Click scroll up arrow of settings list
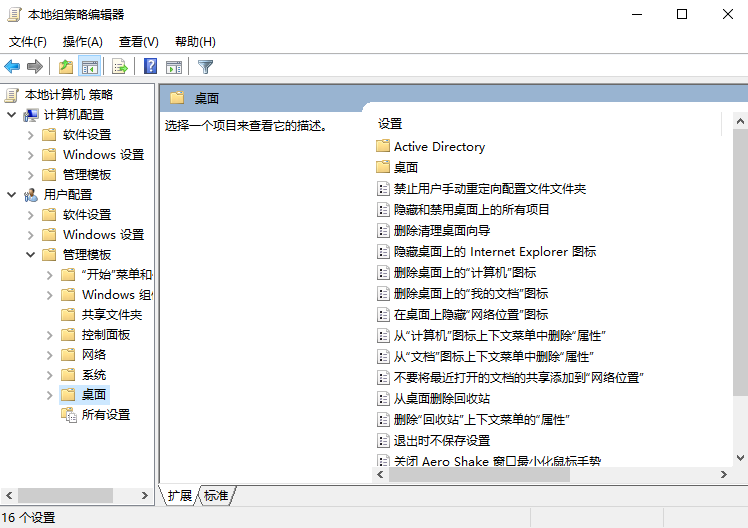This screenshot has height=528, width=748. tap(740, 121)
